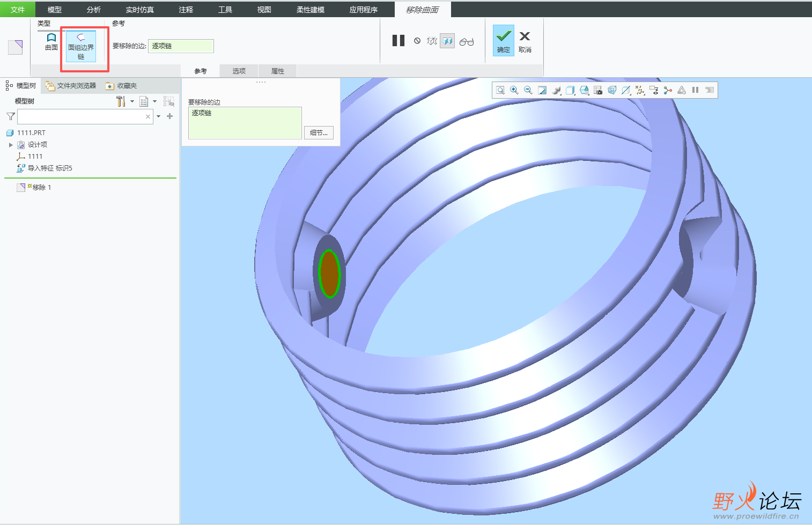Pause the Remove Surface feature in dashboard
The width and height of the screenshot is (812, 525).
(x=398, y=41)
